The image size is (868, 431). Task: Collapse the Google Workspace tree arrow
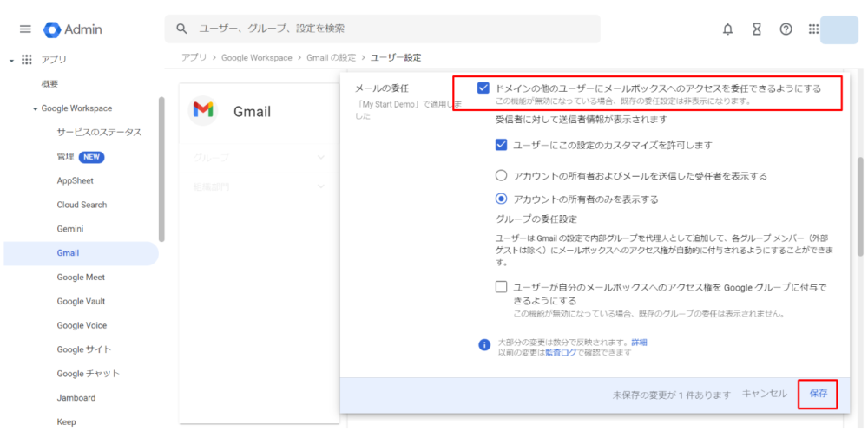click(36, 108)
